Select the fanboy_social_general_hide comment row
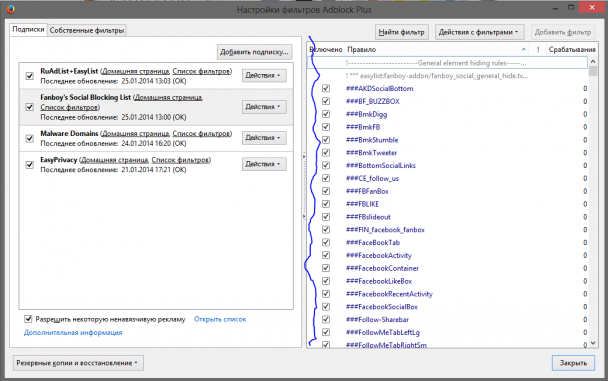 pos(448,76)
